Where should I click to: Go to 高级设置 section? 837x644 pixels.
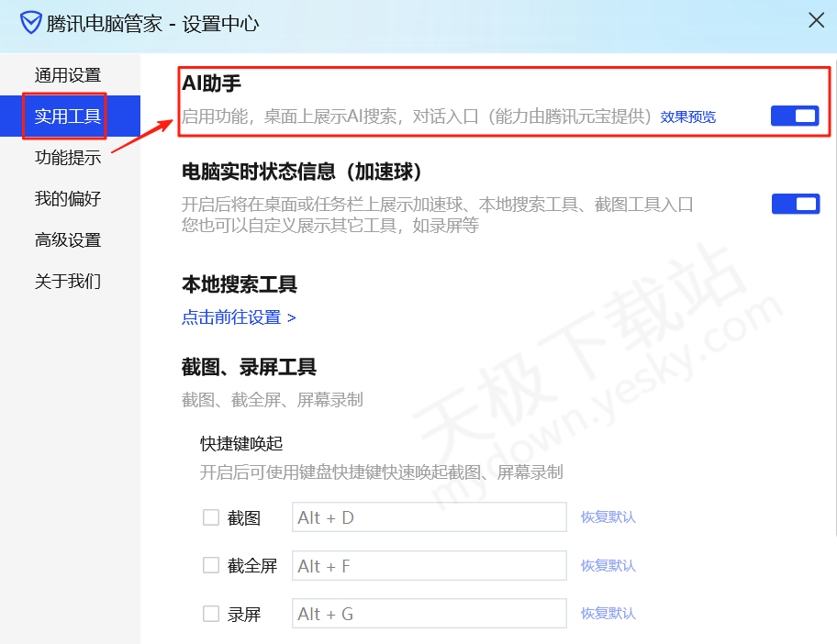(x=68, y=240)
